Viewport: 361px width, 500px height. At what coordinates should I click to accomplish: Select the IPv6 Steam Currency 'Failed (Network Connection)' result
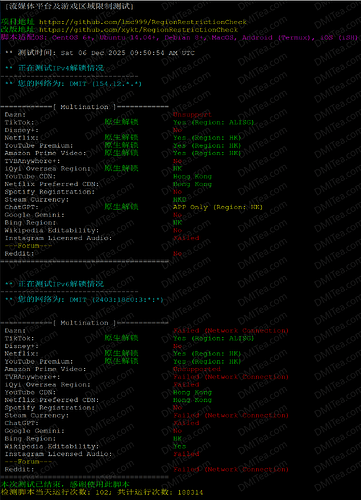click(x=231, y=415)
